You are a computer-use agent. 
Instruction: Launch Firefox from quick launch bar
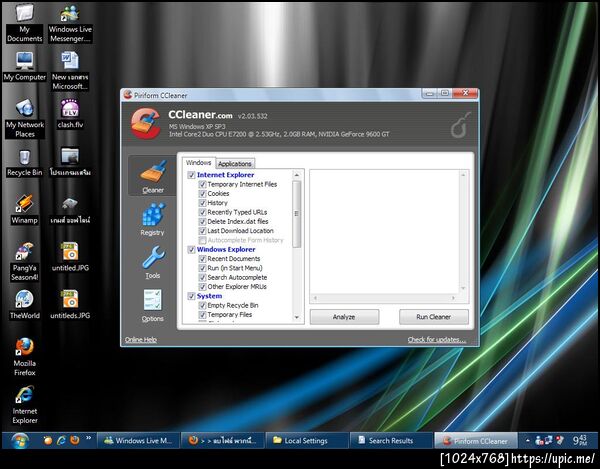tap(75, 440)
